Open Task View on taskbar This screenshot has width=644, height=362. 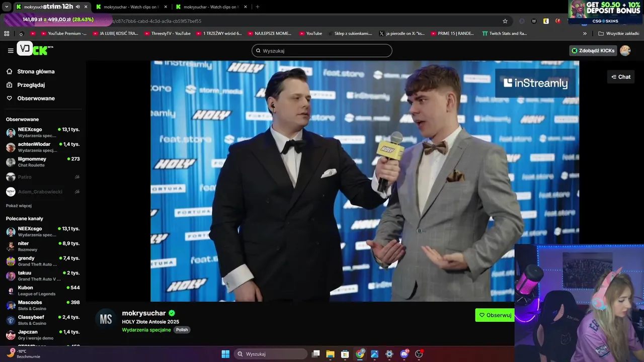[x=315, y=354]
